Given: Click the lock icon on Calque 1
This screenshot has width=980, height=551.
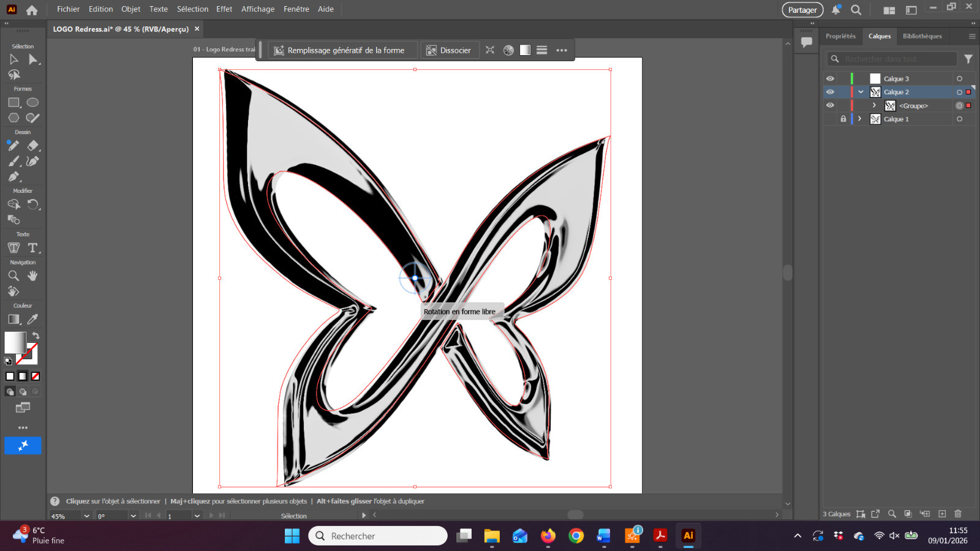Looking at the screenshot, I should [843, 119].
